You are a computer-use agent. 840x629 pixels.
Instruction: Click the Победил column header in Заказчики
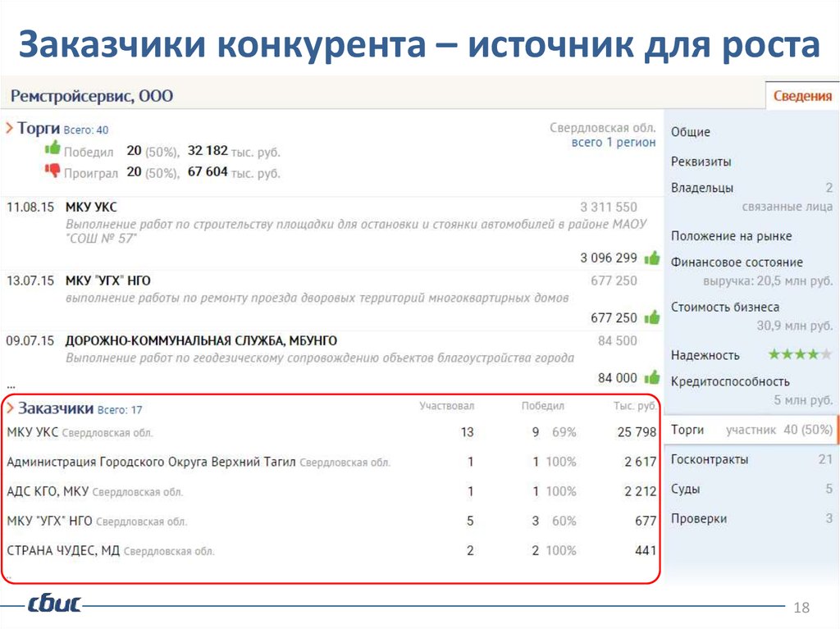click(543, 406)
